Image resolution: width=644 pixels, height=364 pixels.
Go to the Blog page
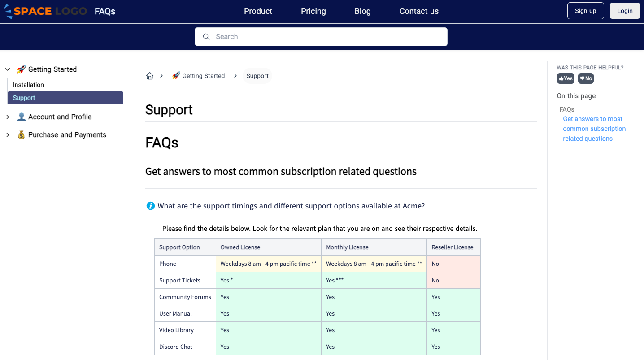362,11
